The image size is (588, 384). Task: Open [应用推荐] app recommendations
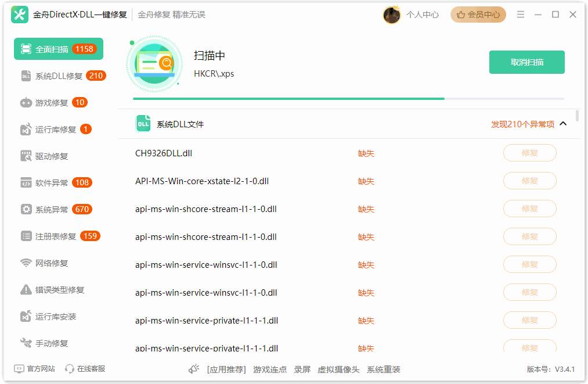pos(226,369)
